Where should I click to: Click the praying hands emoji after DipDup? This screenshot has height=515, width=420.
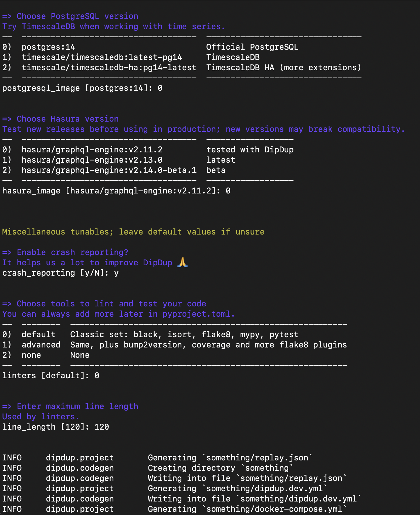tap(182, 262)
